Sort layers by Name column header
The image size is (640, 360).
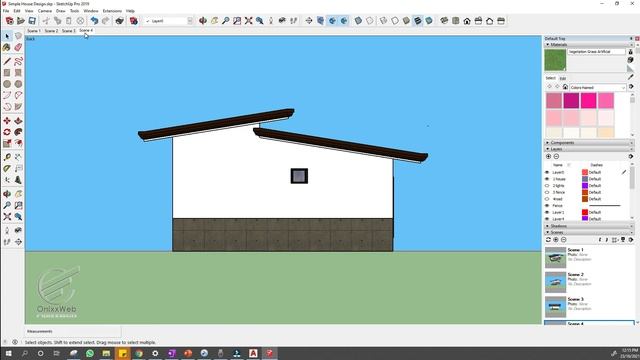tap(558, 165)
